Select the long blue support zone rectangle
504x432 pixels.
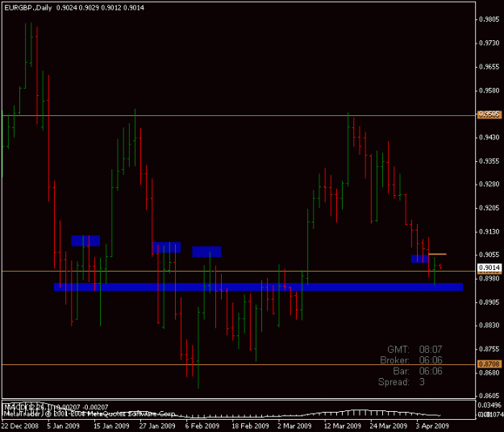258,287
